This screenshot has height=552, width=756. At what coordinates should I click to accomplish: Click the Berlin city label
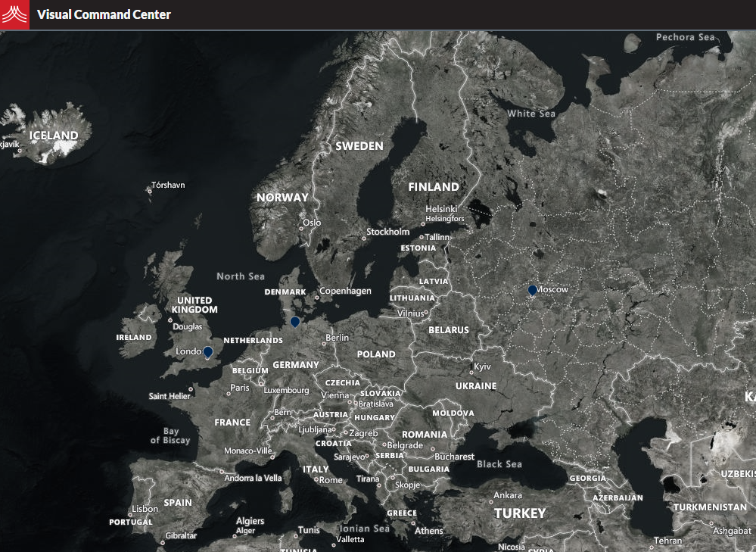pyautogui.click(x=337, y=338)
